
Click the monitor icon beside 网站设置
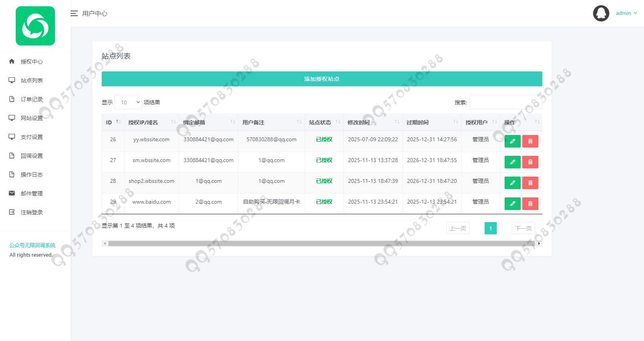[12, 118]
